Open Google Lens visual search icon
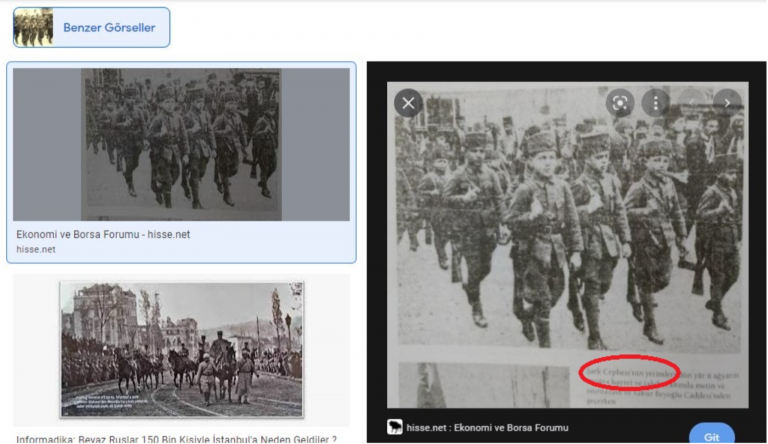 [x=620, y=102]
